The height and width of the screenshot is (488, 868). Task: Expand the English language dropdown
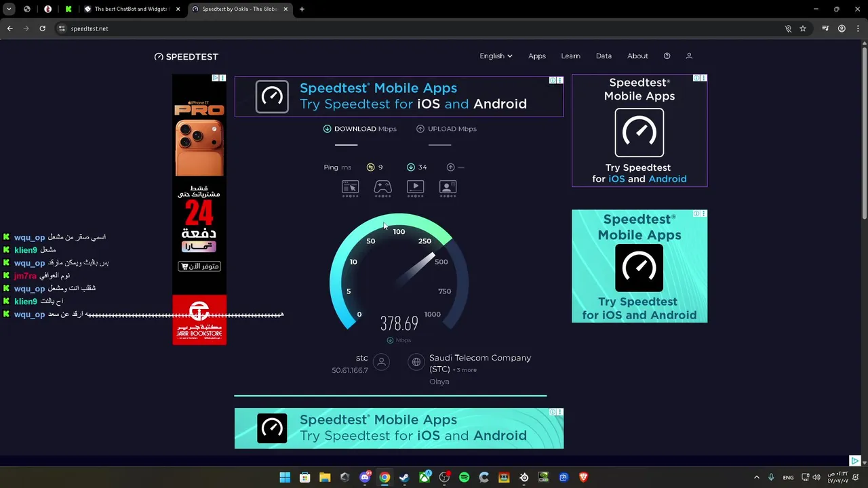click(496, 56)
